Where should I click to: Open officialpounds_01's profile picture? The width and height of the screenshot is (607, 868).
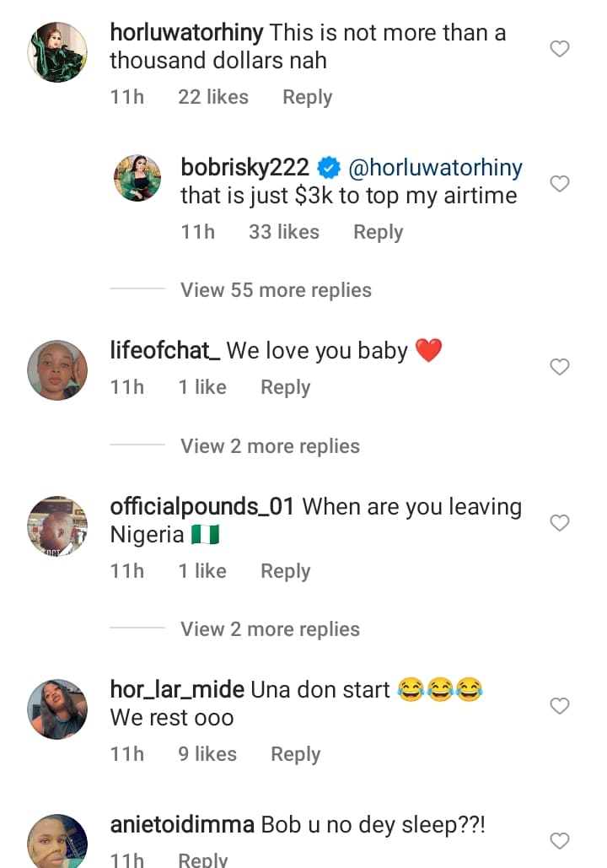tap(57, 526)
